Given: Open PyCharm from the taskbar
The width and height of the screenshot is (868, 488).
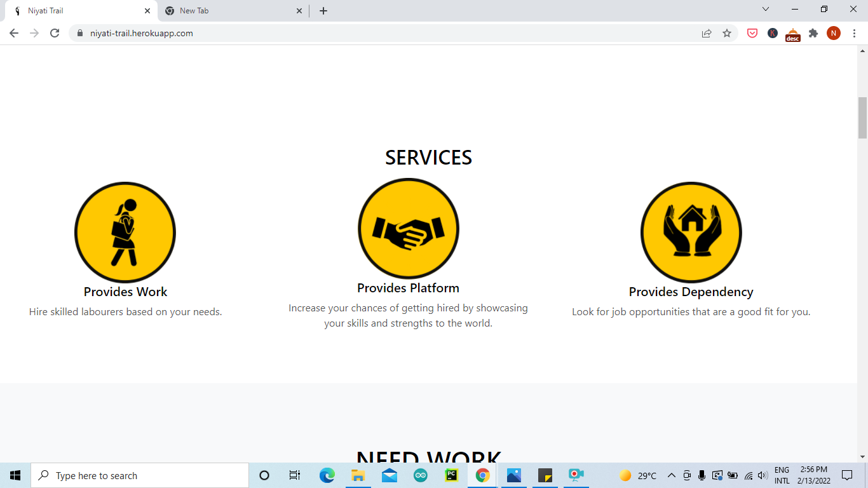Looking at the screenshot, I should (451, 475).
